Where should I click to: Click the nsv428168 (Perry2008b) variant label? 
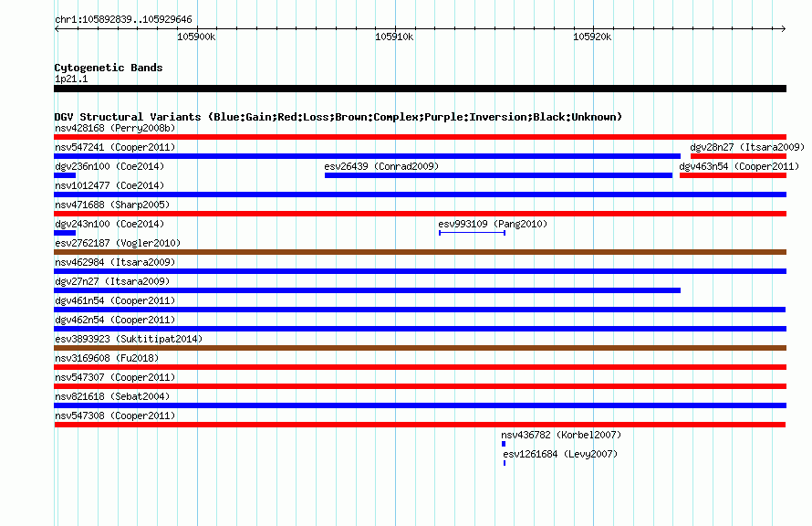pyautogui.click(x=115, y=128)
